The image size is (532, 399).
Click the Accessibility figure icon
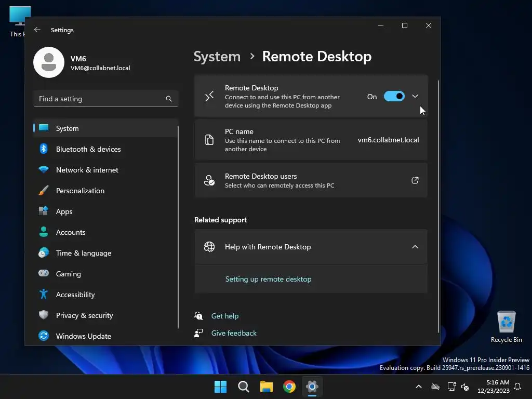(x=44, y=294)
